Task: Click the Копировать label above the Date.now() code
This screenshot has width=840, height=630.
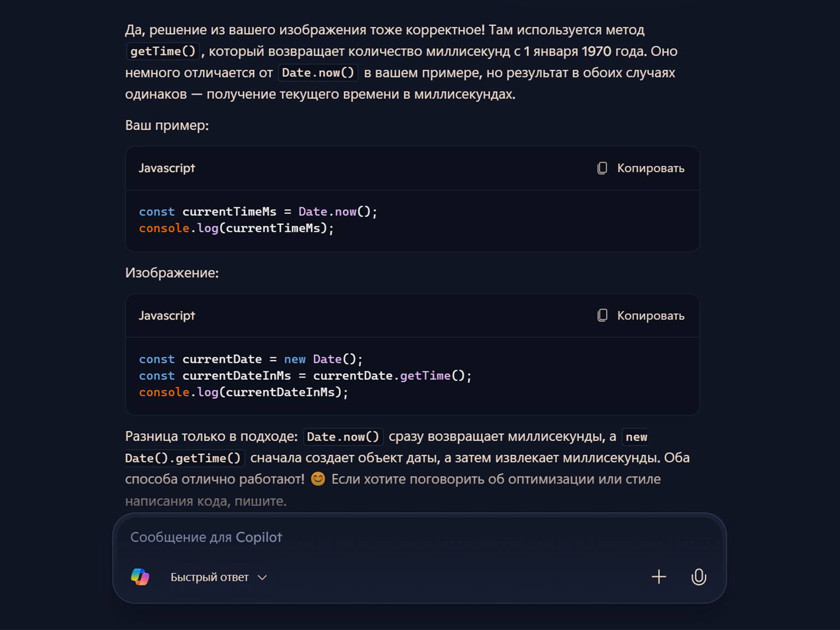Action: pos(651,168)
